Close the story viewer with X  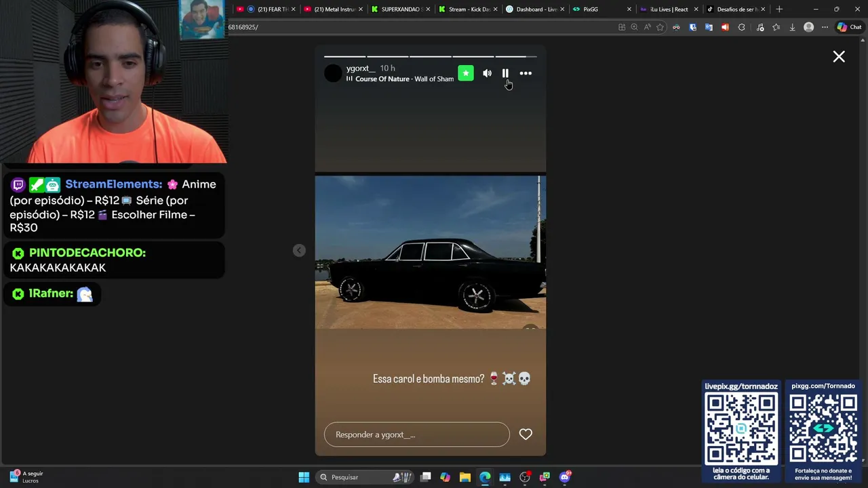coord(839,57)
